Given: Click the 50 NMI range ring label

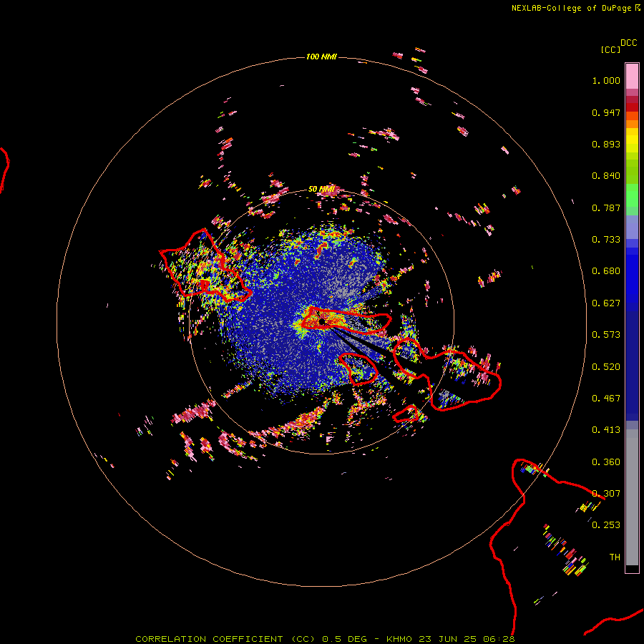Looking at the screenshot, I should coord(321,190).
